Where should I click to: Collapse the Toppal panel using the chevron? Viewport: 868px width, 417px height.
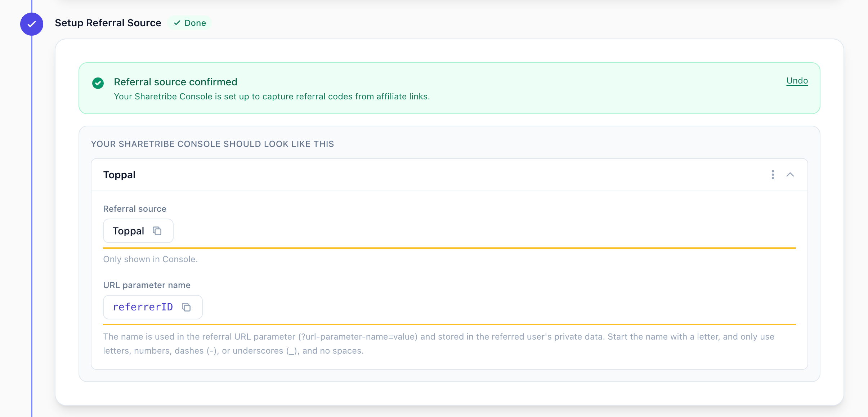(x=790, y=175)
